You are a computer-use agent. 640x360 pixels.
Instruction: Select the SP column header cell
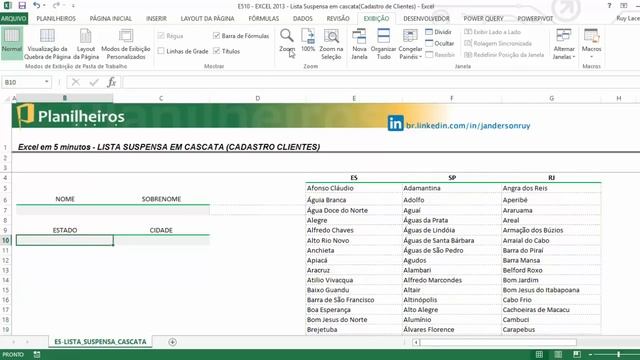point(451,178)
